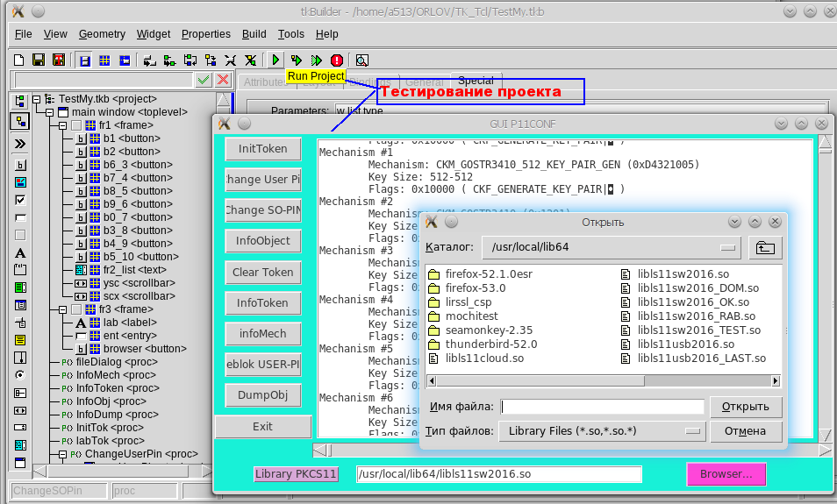Screen dimensions: 837x504
Task: Click the InitToken button
Action: (262, 149)
